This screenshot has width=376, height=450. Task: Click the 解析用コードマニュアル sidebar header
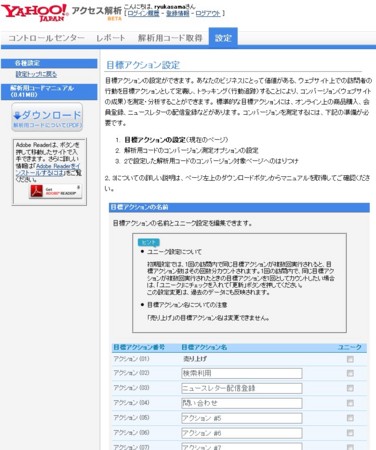[49, 92]
